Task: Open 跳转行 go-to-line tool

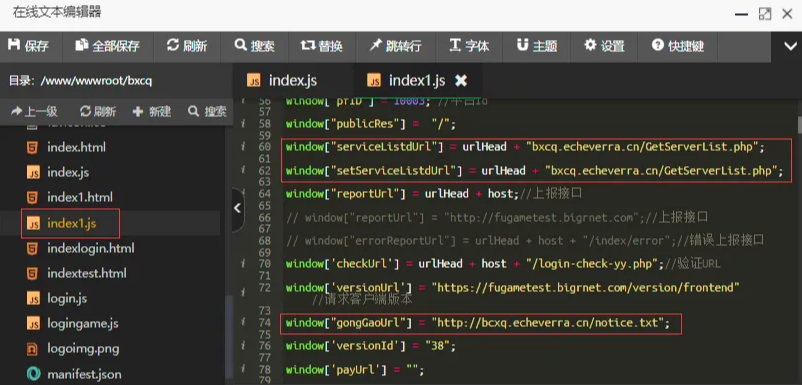Action: pyautogui.click(x=395, y=46)
